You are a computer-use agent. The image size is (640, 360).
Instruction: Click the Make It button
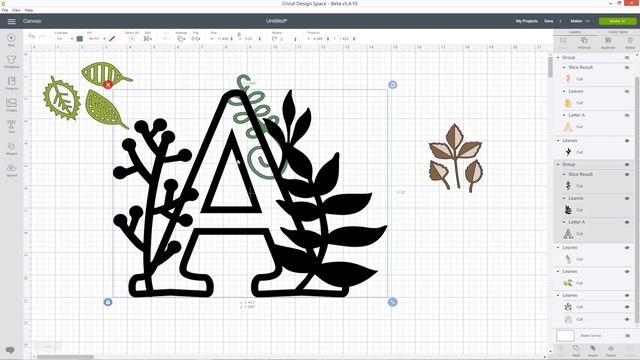point(617,21)
